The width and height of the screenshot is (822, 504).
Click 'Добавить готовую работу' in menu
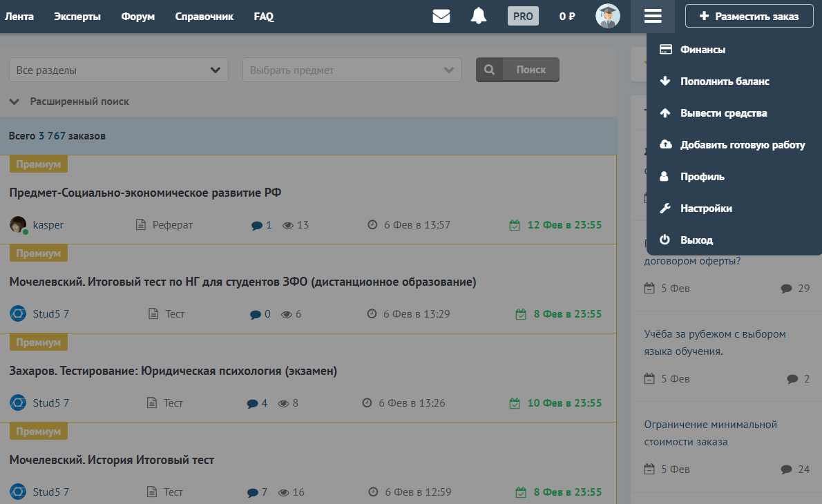pyautogui.click(x=742, y=145)
